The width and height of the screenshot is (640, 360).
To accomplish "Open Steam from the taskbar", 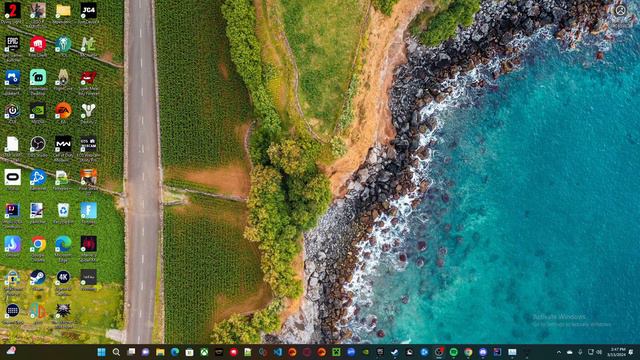I will [x=395, y=352].
